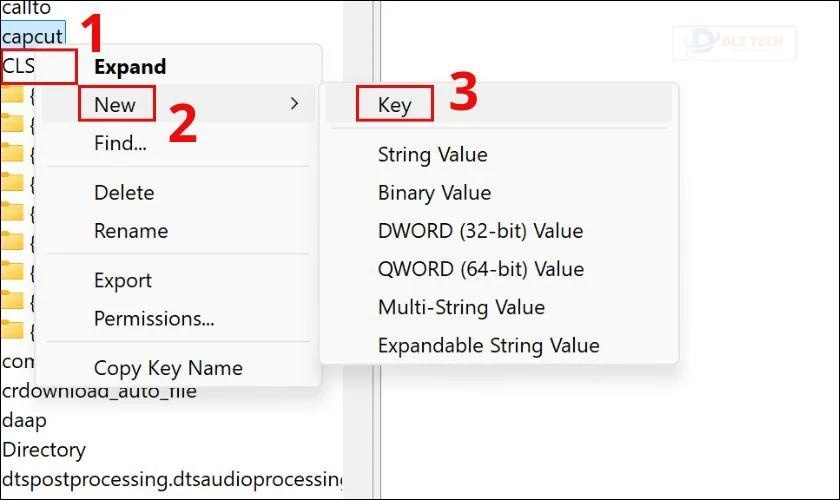Select the daap registry key
Screen dimensions: 840x500
pyautogui.click(x=24, y=420)
